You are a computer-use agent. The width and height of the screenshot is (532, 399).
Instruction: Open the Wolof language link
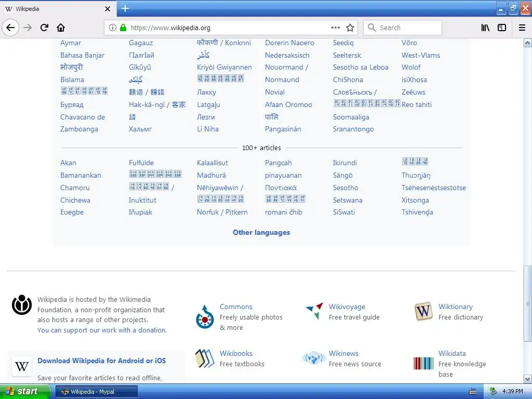[411, 67]
